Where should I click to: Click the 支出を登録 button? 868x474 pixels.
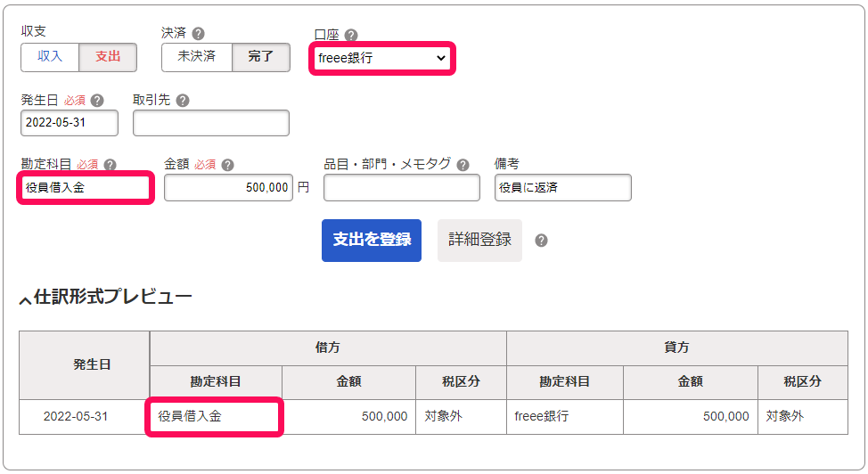pyautogui.click(x=372, y=241)
